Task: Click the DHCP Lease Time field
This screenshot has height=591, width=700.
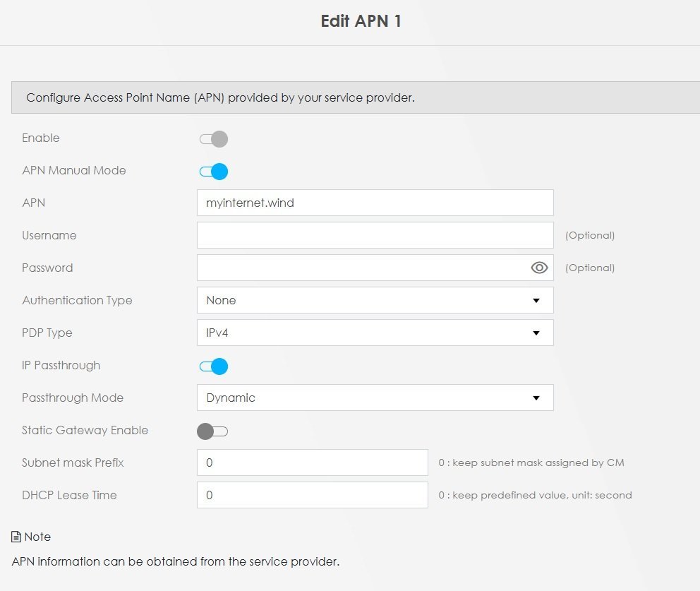Action: click(312, 495)
